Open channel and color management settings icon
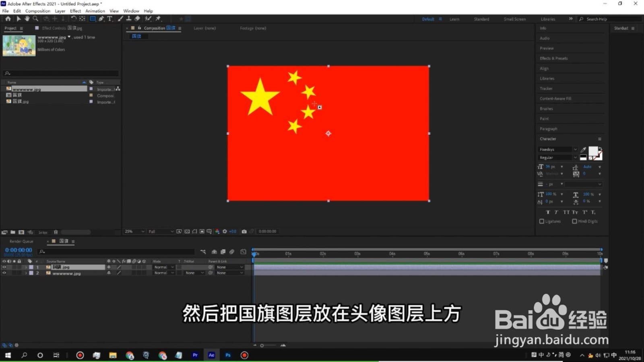The image size is (644, 362). 217,231
